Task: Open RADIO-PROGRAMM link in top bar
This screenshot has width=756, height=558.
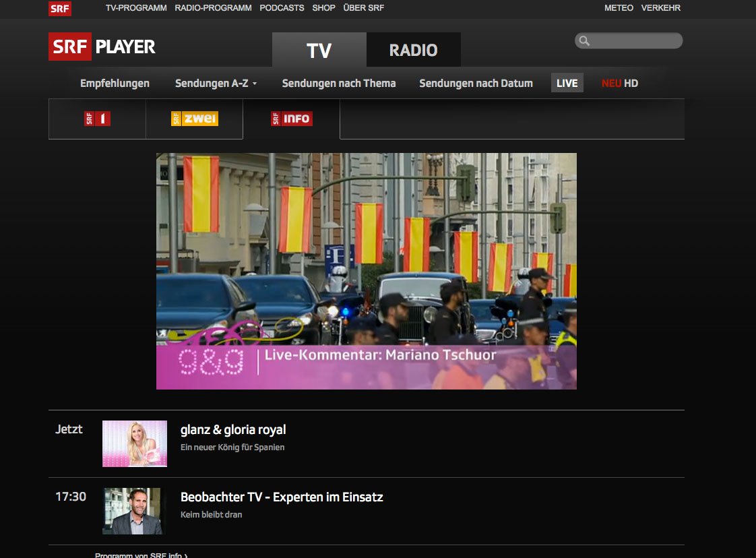Action: click(213, 8)
